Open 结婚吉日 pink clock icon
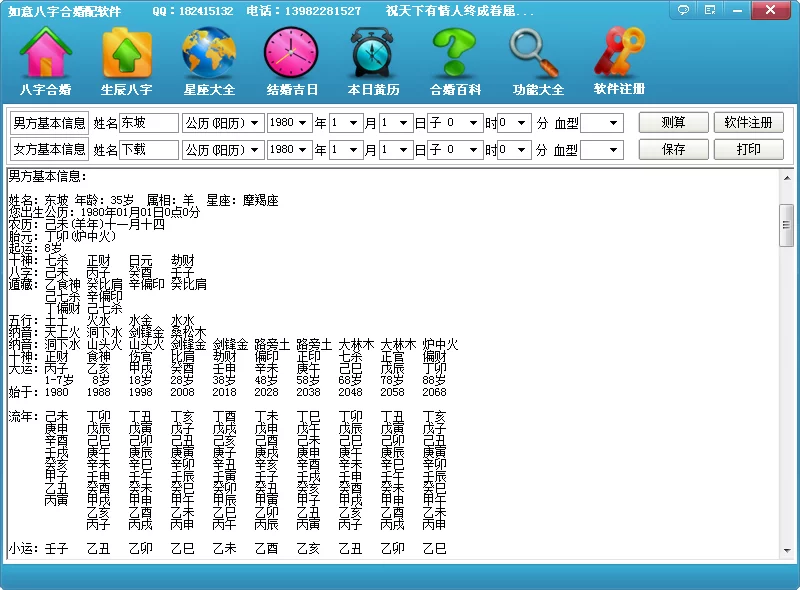This screenshot has height=590, width=800. [291, 55]
